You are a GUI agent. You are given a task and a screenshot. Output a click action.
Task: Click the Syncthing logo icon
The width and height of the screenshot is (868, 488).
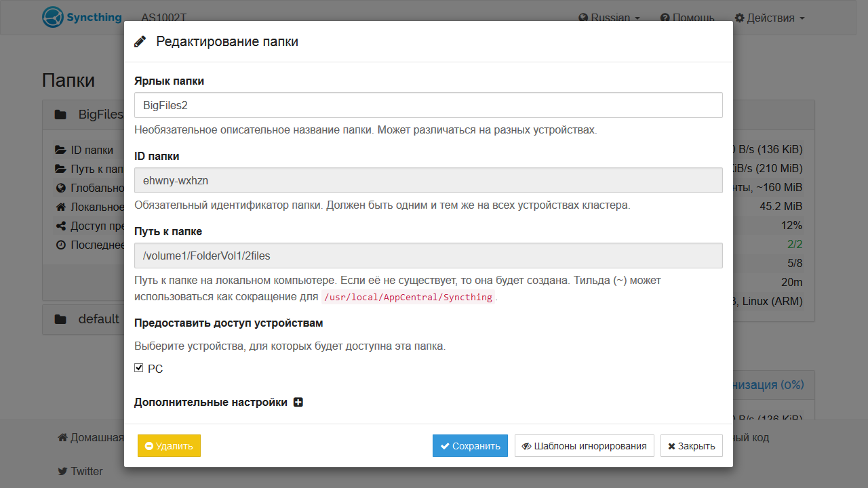(x=53, y=18)
